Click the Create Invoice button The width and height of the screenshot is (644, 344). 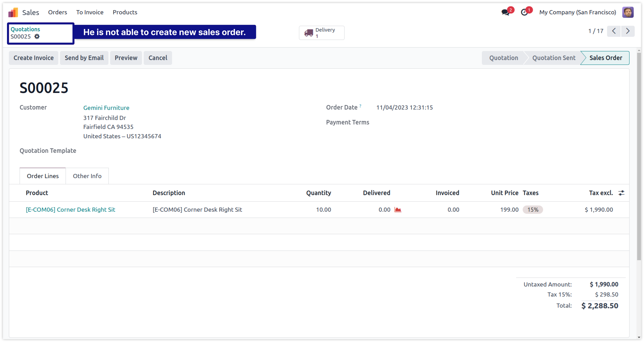click(33, 58)
